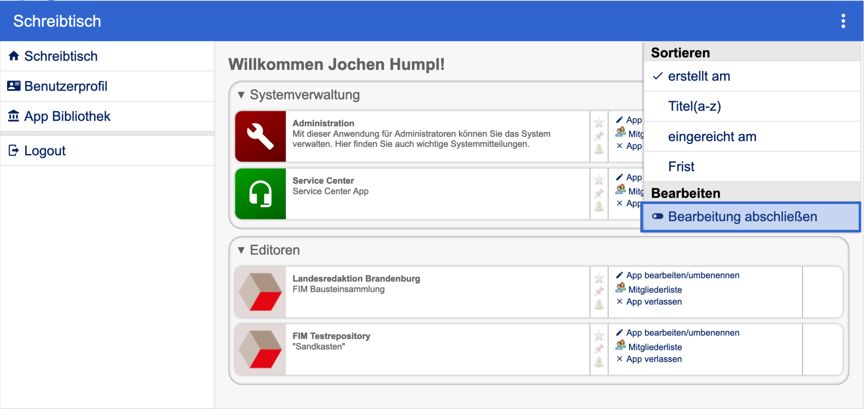Select the checked 'erstellt am' sort option
868x416 pixels.
[x=698, y=77]
